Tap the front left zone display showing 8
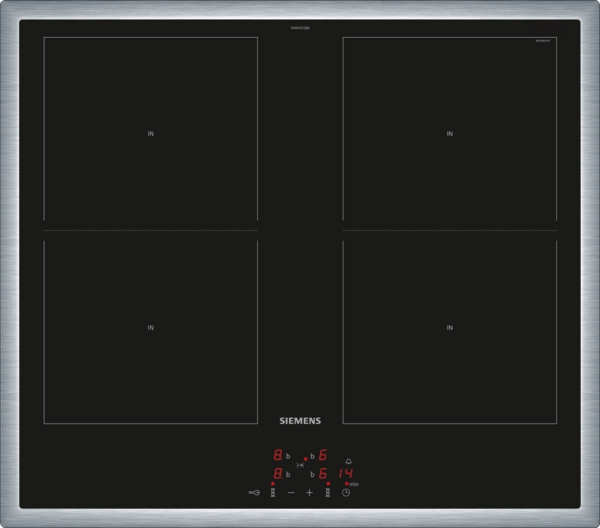Viewport: 600px width, 528px height. point(278,473)
